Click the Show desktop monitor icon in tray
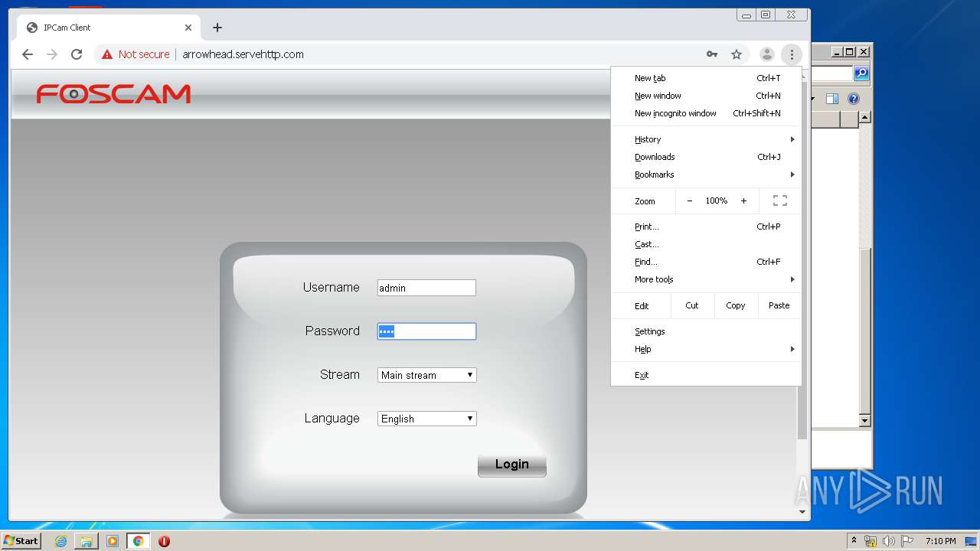980x551 pixels. tap(971, 541)
